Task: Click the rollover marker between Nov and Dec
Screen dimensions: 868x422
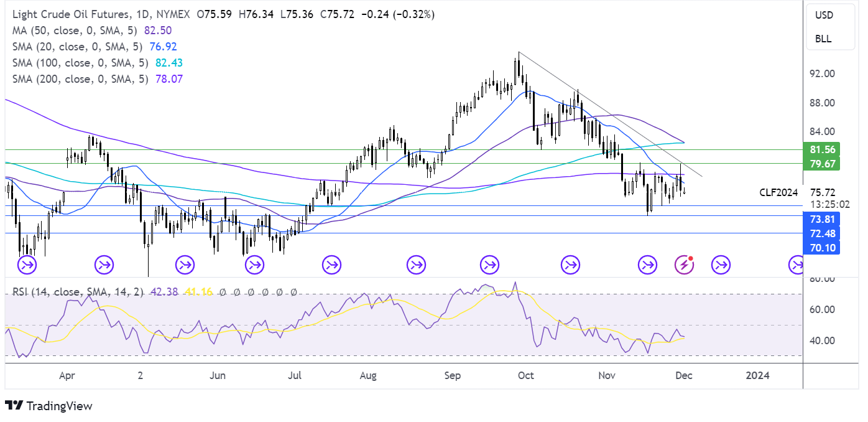Action: coord(648,266)
